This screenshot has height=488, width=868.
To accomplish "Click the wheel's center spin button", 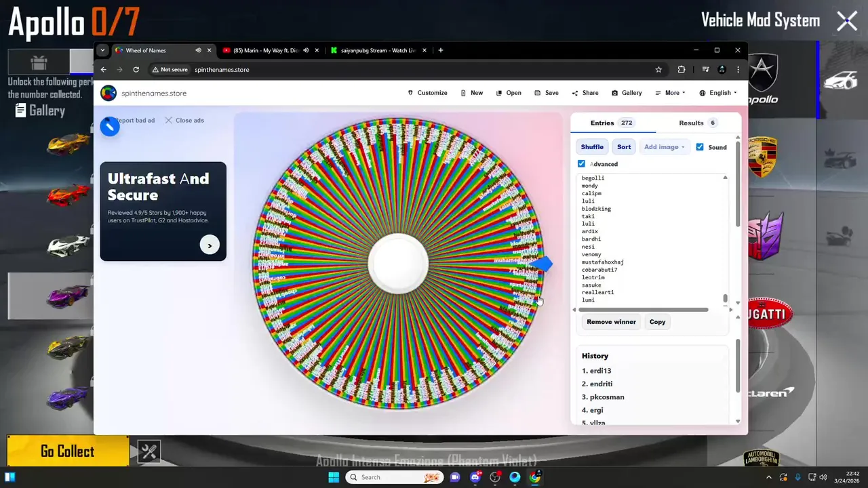I will (x=398, y=264).
